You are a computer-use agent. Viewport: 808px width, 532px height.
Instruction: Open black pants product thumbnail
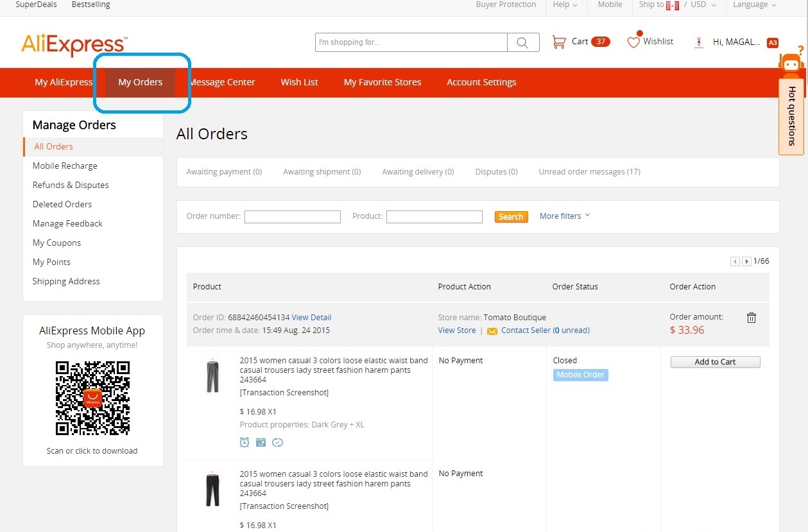pyautogui.click(x=212, y=489)
